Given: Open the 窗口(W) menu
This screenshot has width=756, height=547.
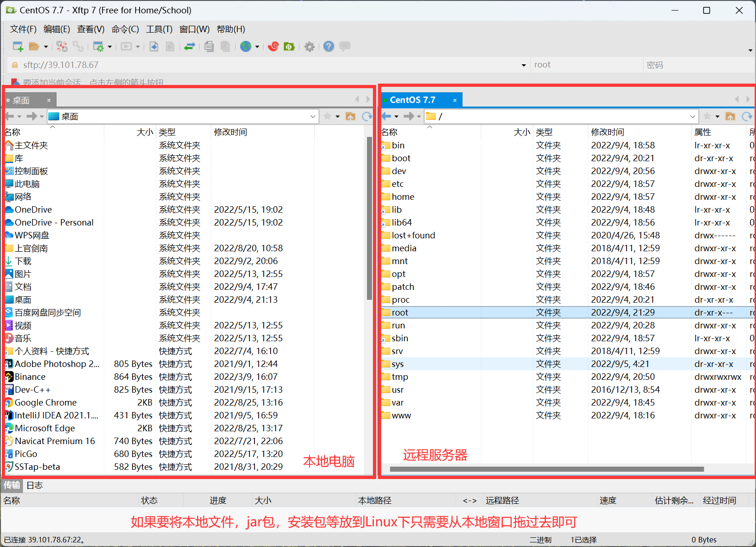Looking at the screenshot, I should coord(194,29).
